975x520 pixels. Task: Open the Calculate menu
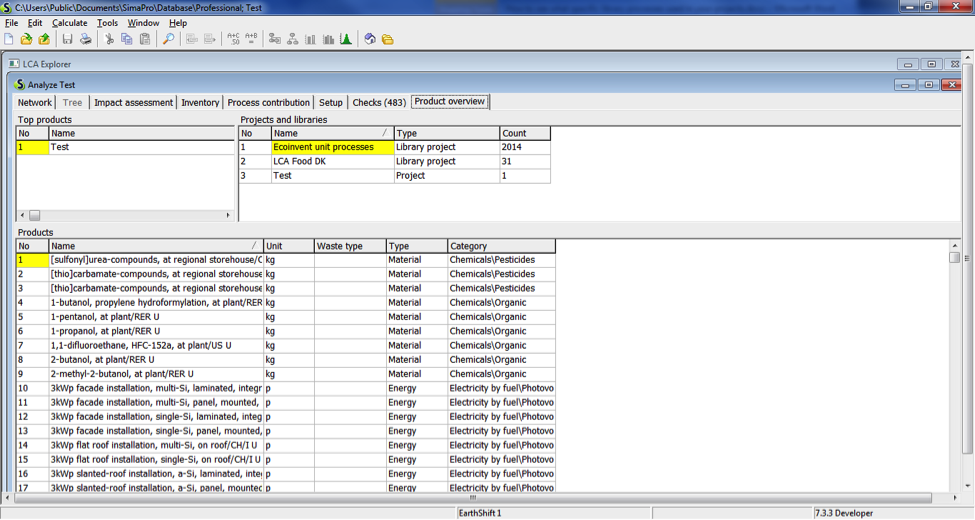pos(70,23)
